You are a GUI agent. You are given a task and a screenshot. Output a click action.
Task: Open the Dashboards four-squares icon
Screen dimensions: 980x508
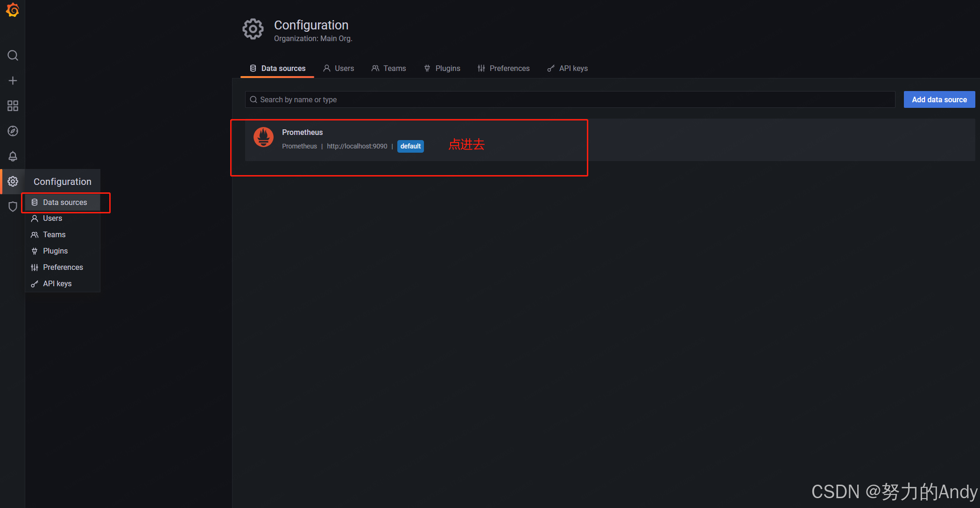[x=13, y=106]
